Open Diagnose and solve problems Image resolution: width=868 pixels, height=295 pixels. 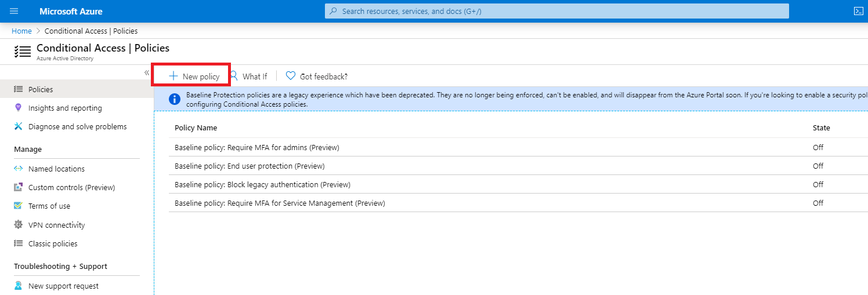(x=77, y=126)
